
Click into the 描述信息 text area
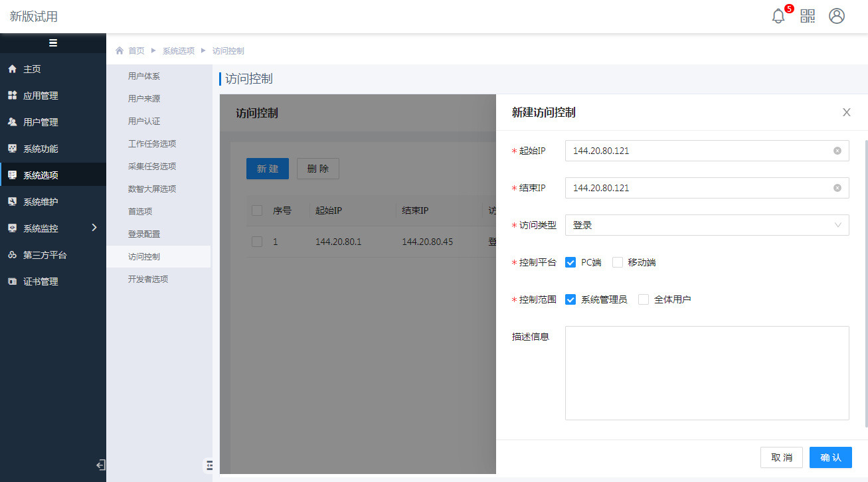click(707, 373)
